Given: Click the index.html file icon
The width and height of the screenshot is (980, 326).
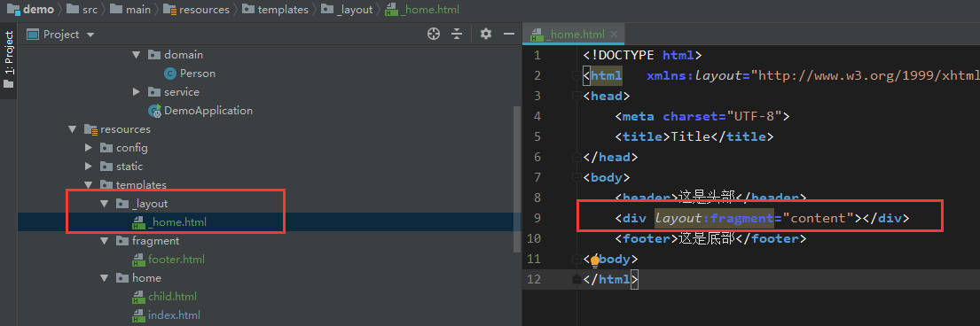Looking at the screenshot, I should coord(138,314).
